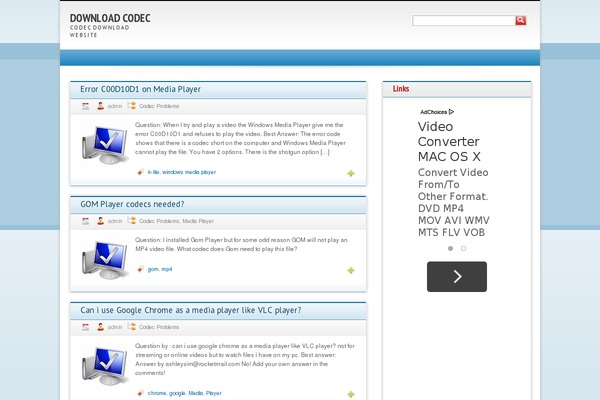The image size is (600, 400).
Task: Click admin link in Google Chrome post
Action: coord(115,327)
